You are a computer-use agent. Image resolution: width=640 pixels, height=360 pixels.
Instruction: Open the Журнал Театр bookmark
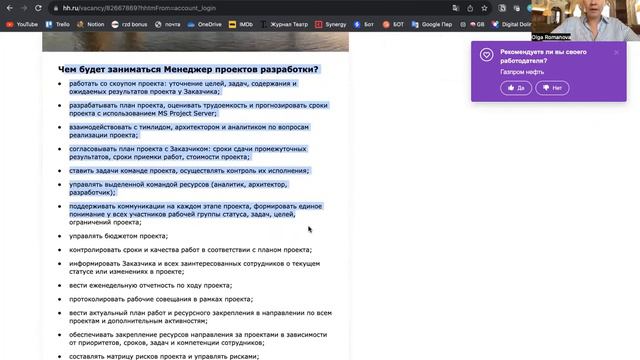click(x=284, y=24)
